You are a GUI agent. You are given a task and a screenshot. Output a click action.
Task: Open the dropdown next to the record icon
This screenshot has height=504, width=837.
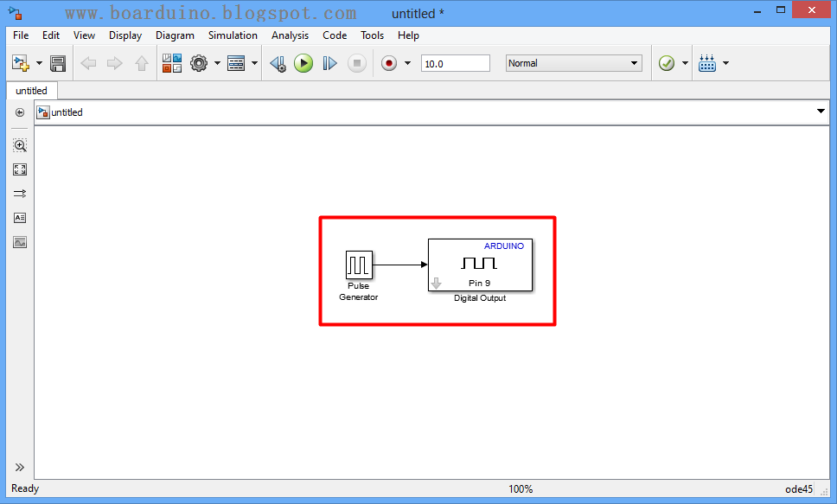tap(406, 62)
